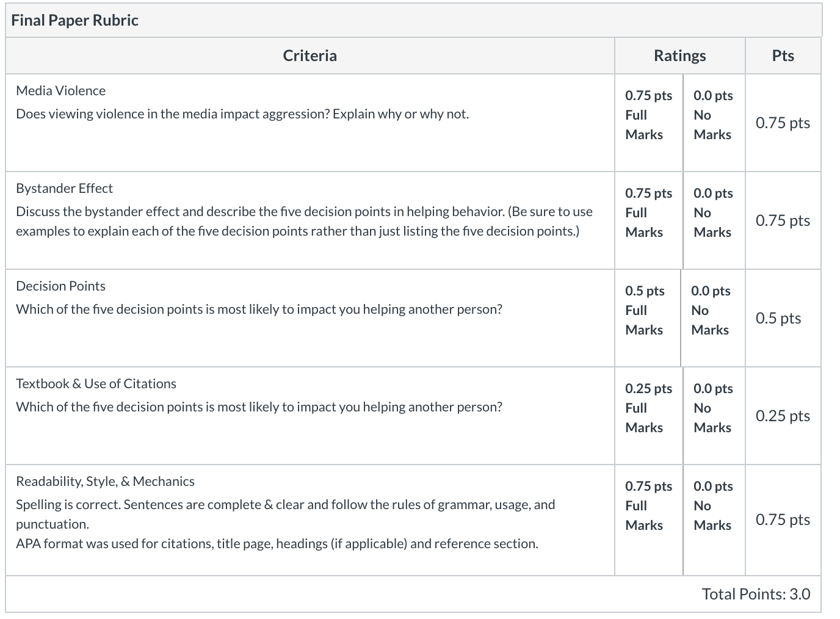This screenshot has width=840, height=619.
Task: Click the Textbook & Use of Citations title
Action: tap(96, 383)
